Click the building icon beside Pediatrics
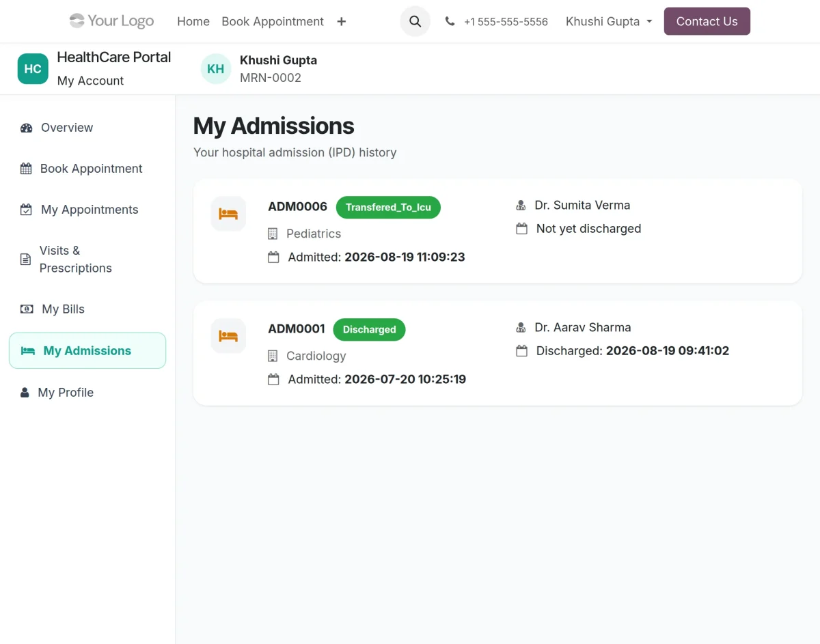Screen dimensions: 820x644 [273, 234]
